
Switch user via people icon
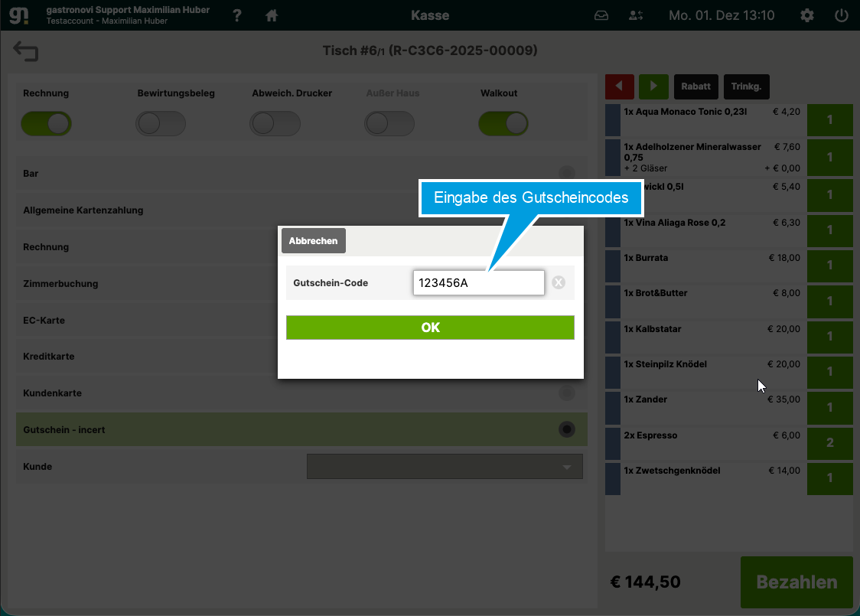coord(636,15)
